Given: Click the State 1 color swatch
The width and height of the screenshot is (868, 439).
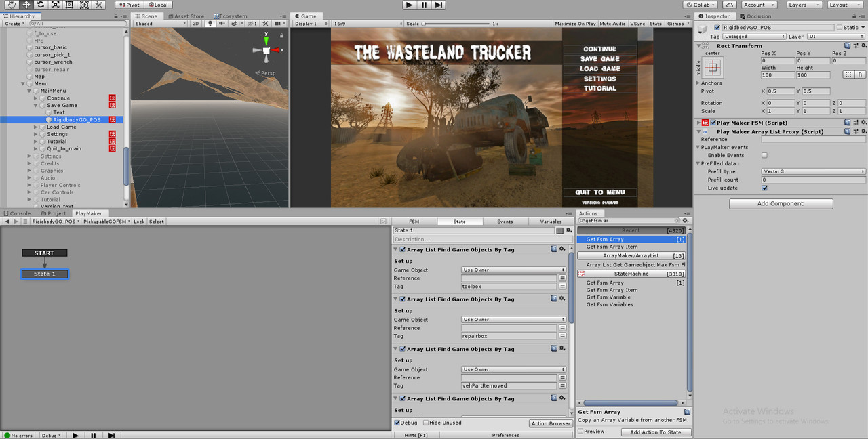Looking at the screenshot, I should 559,231.
